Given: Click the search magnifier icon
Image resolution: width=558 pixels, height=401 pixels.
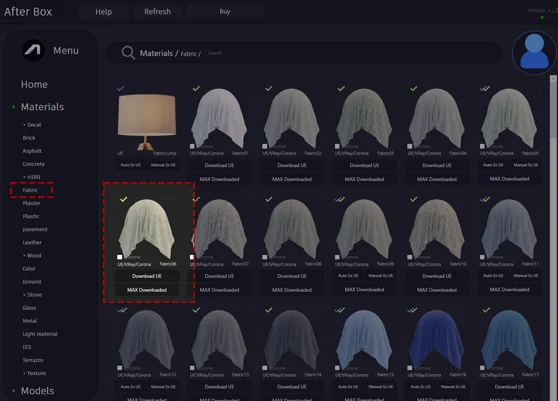Looking at the screenshot, I should 128,53.
